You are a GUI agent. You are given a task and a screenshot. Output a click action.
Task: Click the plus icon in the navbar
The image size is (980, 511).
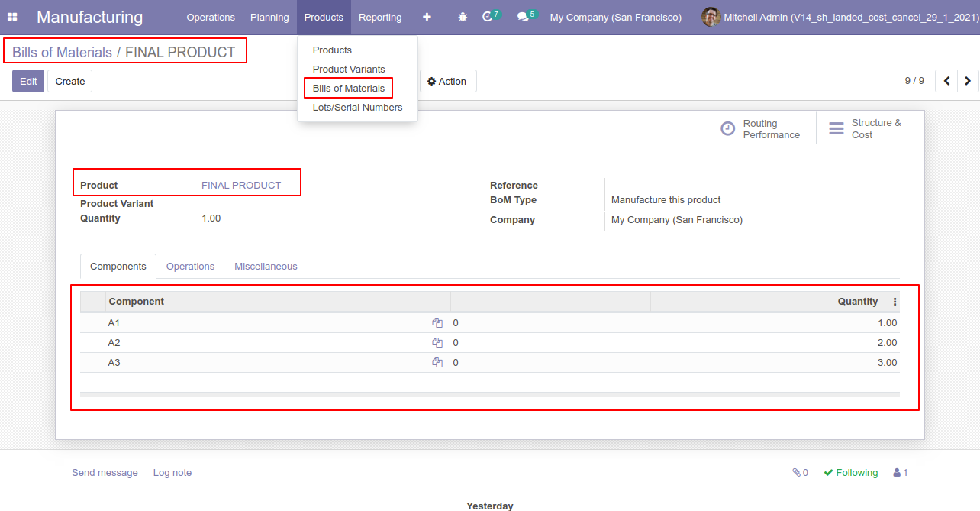(427, 17)
